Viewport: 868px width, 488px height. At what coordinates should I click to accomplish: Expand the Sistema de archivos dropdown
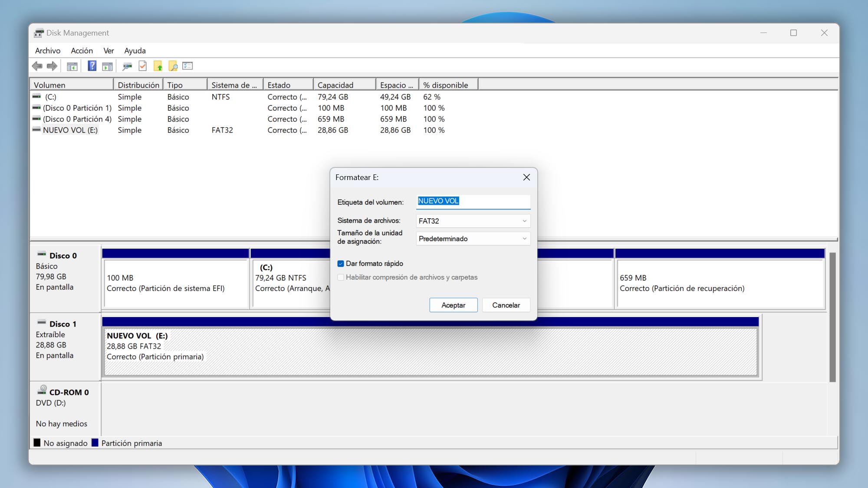pyautogui.click(x=523, y=220)
